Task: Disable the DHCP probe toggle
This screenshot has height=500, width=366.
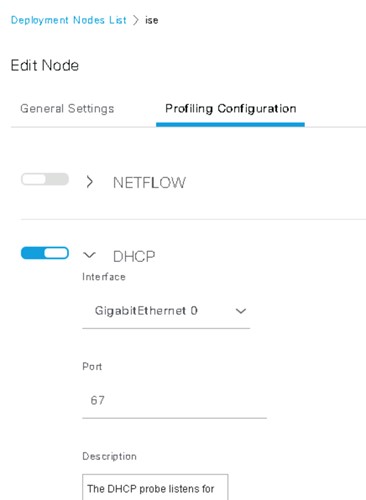Action: coord(45,253)
